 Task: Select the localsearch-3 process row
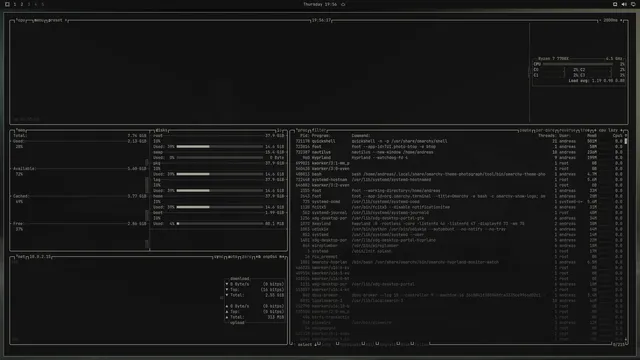(459, 301)
